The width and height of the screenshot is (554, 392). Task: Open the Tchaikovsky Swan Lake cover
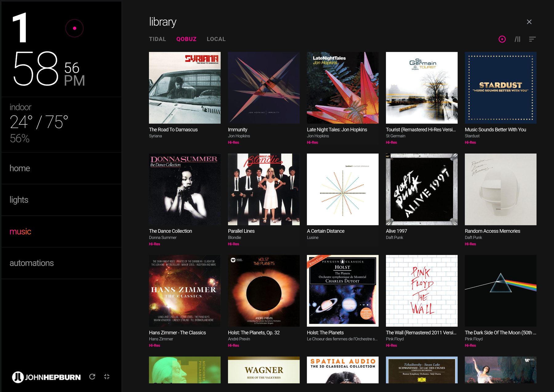pyautogui.click(x=422, y=370)
